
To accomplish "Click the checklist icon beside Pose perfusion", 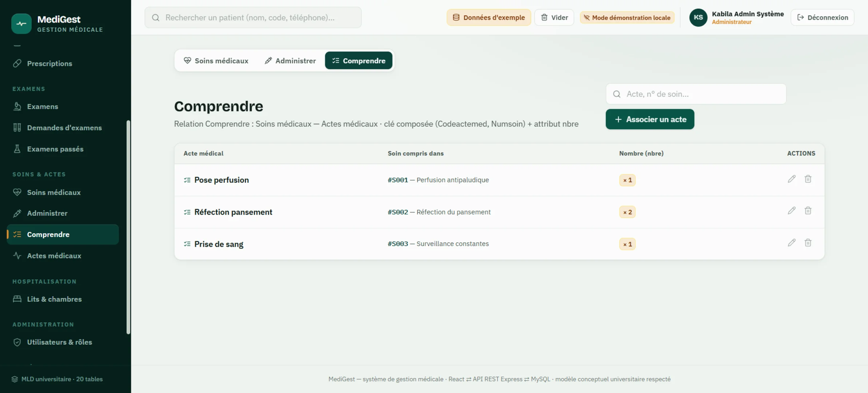I will pyautogui.click(x=187, y=180).
